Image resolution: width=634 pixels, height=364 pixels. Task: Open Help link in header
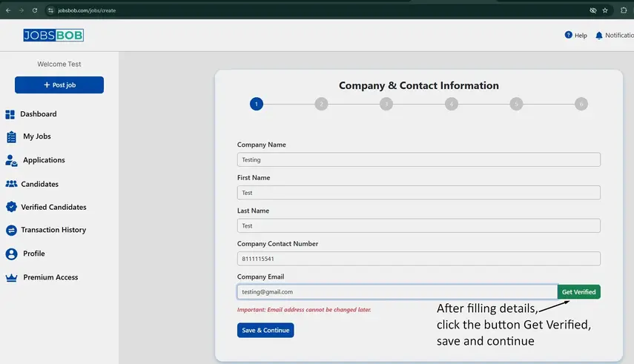coord(581,36)
